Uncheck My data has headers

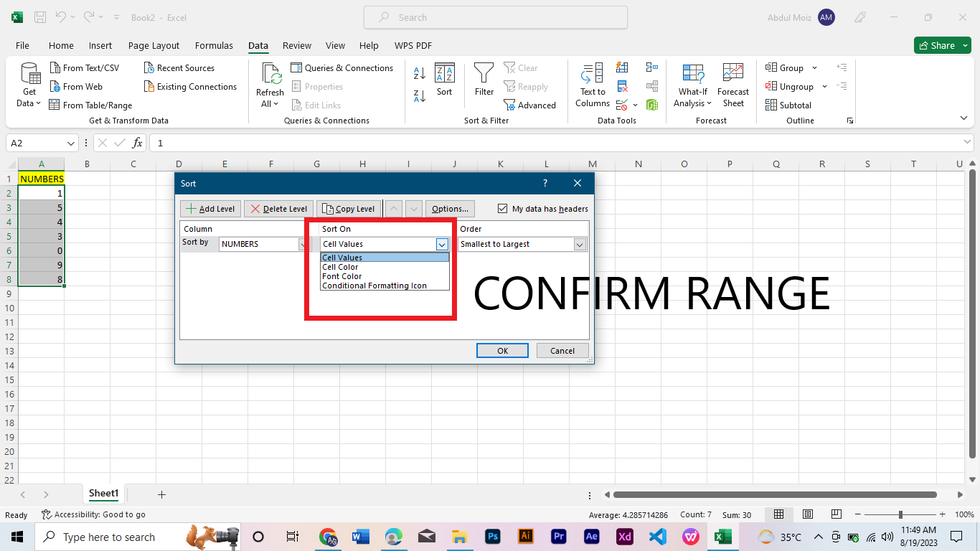502,208
